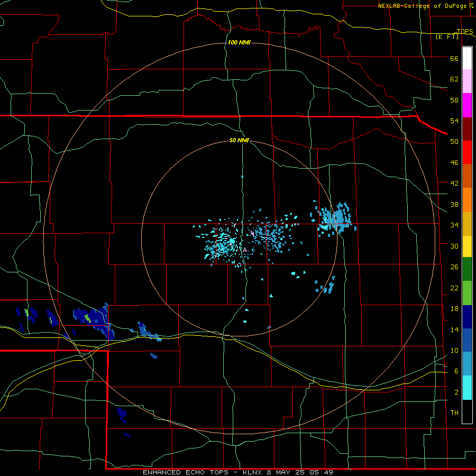
Task: Click the 100 NMI range ring label
Action: tap(239, 42)
